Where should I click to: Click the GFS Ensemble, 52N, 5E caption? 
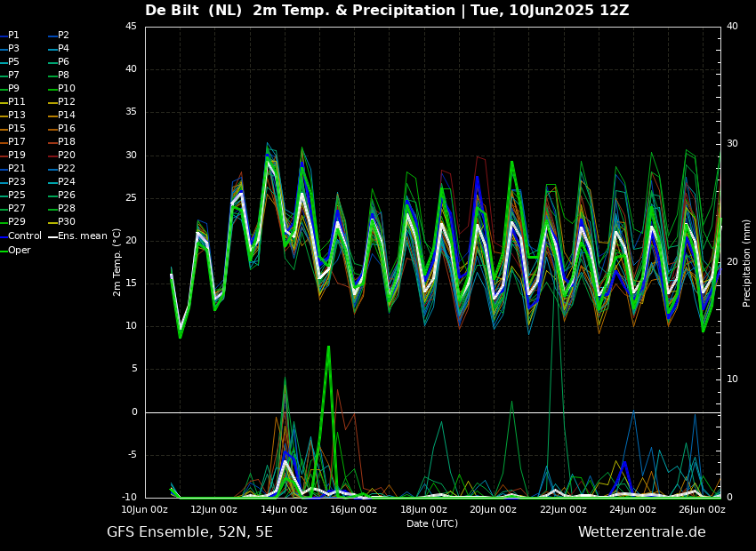click(189, 532)
